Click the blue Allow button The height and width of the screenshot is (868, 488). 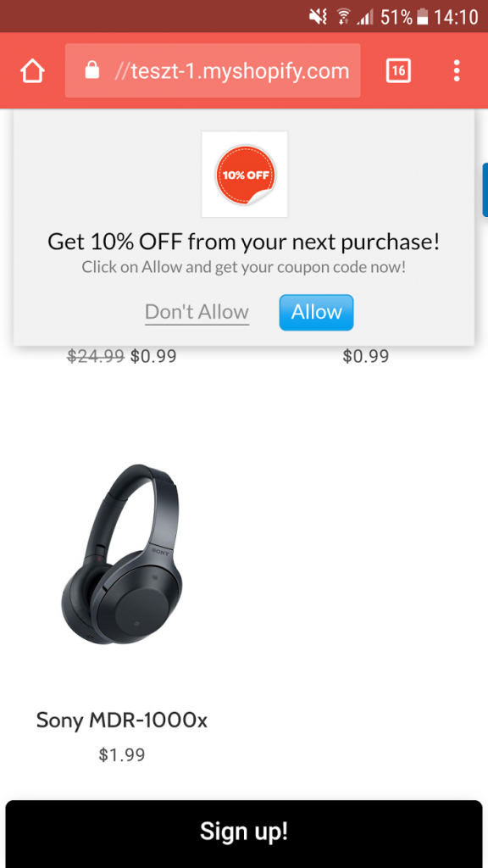click(x=317, y=313)
